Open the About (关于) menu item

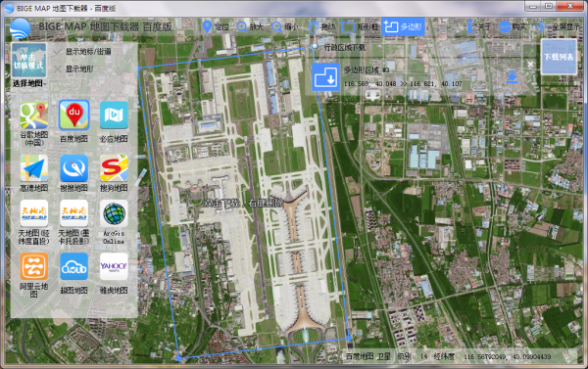tap(478, 26)
